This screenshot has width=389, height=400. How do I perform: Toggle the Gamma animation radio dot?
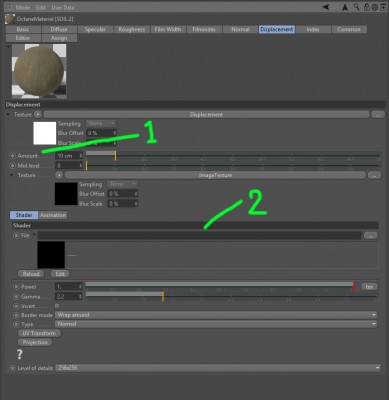[x=16, y=296]
